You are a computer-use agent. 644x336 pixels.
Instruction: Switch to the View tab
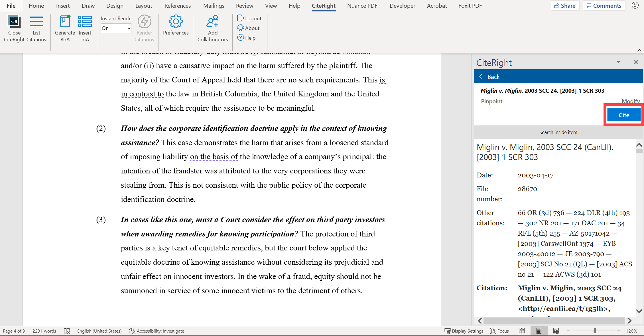pos(271,6)
